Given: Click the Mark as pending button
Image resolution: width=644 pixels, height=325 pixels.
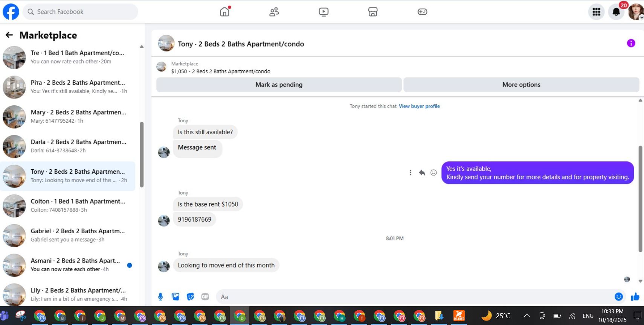Looking at the screenshot, I should pyautogui.click(x=279, y=85).
